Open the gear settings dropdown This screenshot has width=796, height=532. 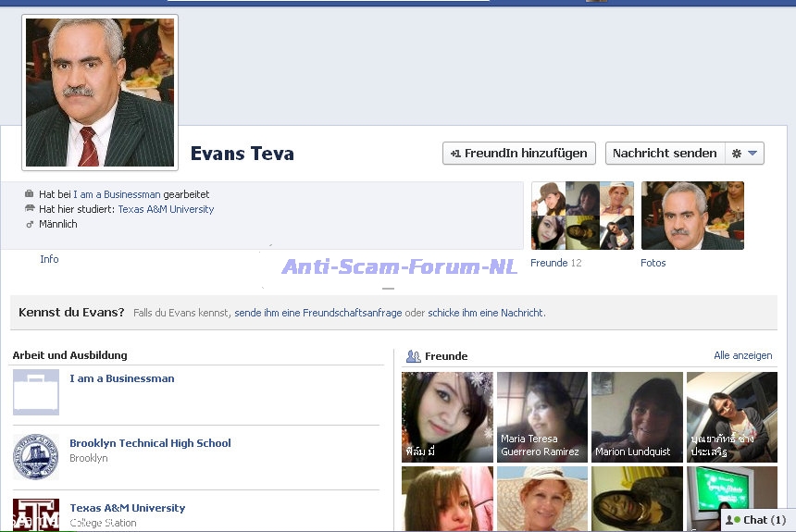[744, 154]
